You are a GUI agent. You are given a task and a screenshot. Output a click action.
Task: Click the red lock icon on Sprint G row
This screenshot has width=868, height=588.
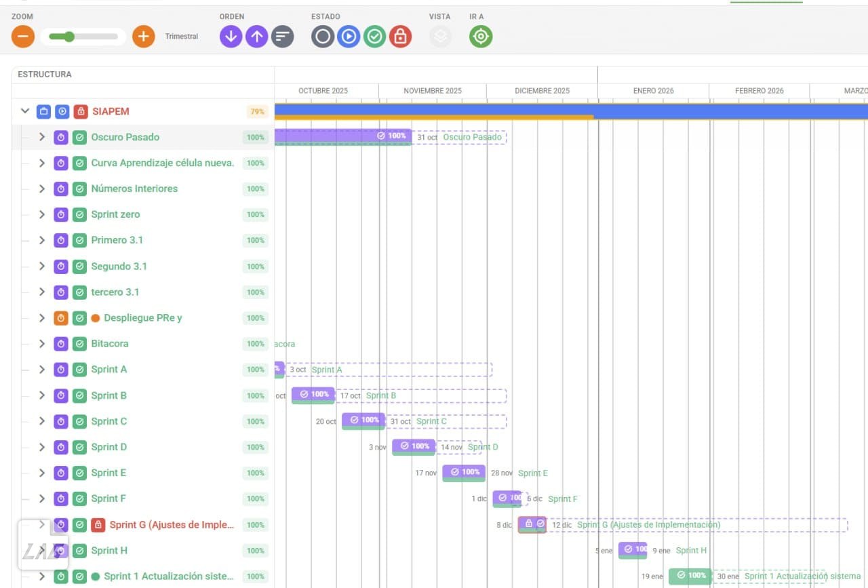98,525
